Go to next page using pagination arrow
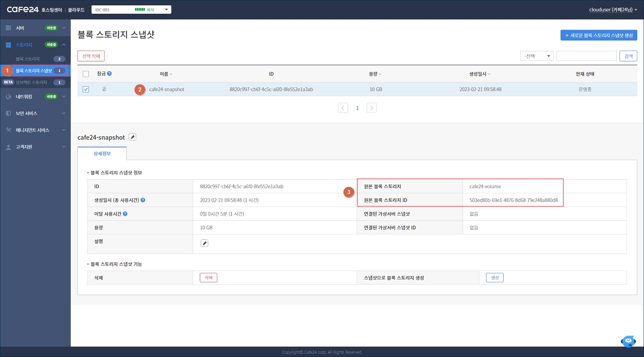The height and width of the screenshot is (357, 644). (372, 108)
